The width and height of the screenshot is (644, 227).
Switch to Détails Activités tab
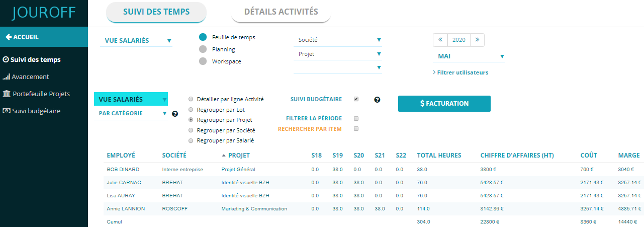click(x=281, y=12)
